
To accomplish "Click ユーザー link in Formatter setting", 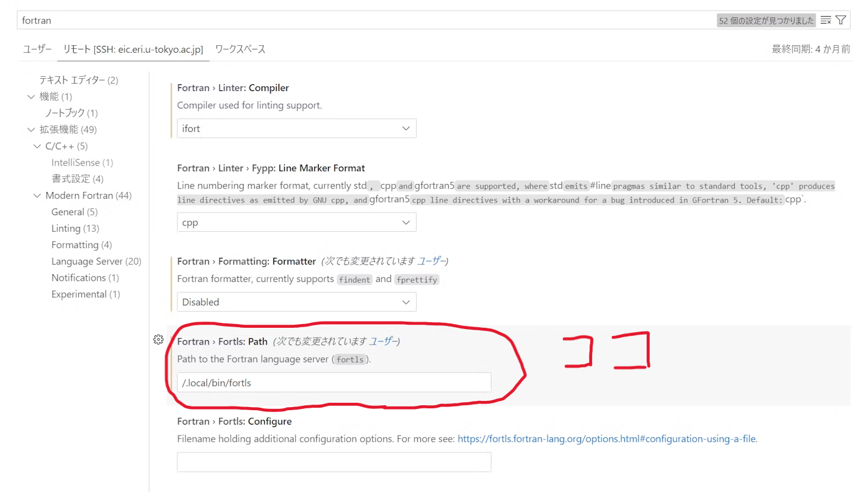I will [431, 261].
